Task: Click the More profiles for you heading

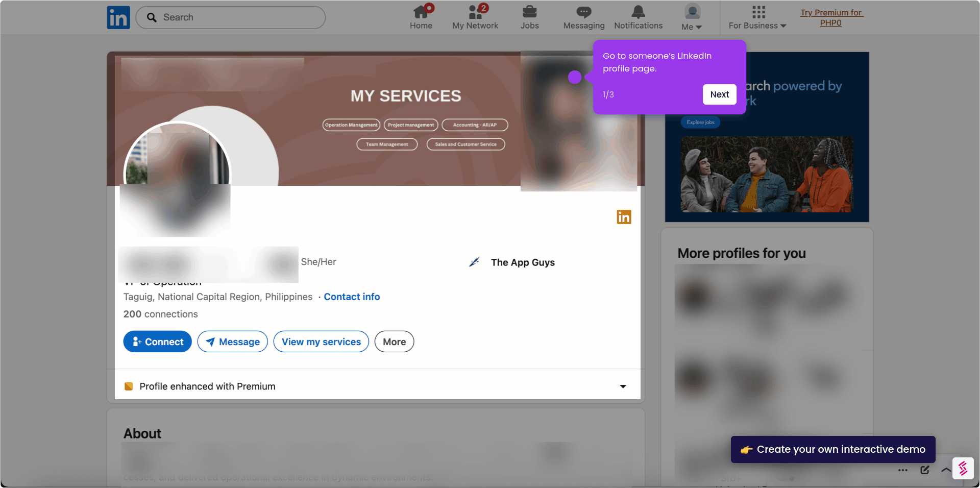Action: pos(742,253)
